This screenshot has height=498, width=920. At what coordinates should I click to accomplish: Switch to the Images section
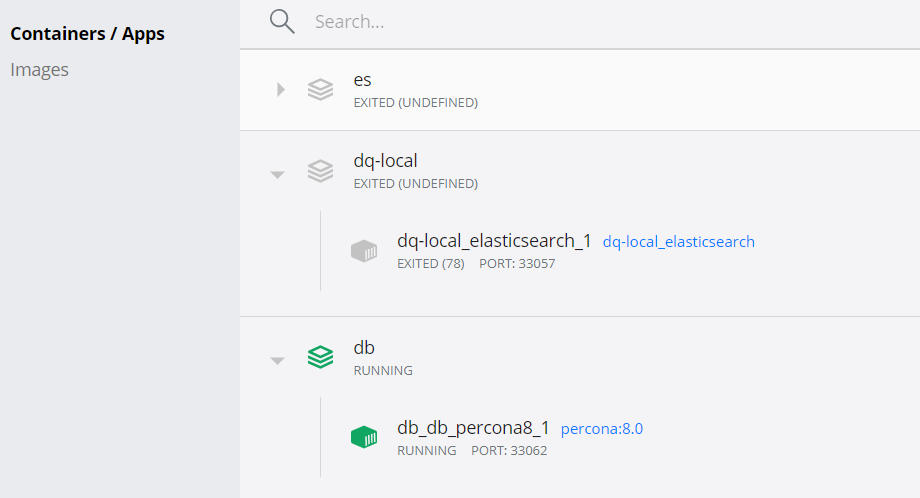[x=39, y=70]
